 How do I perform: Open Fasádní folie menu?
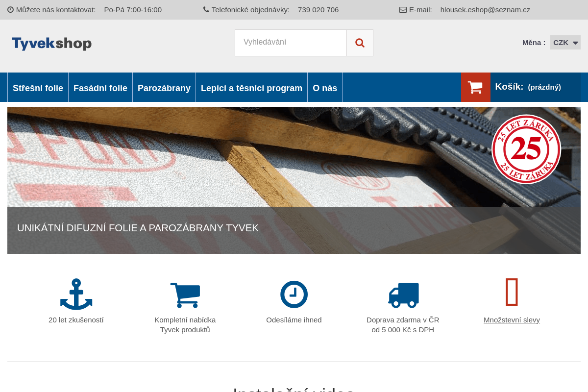[x=100, y=88]
